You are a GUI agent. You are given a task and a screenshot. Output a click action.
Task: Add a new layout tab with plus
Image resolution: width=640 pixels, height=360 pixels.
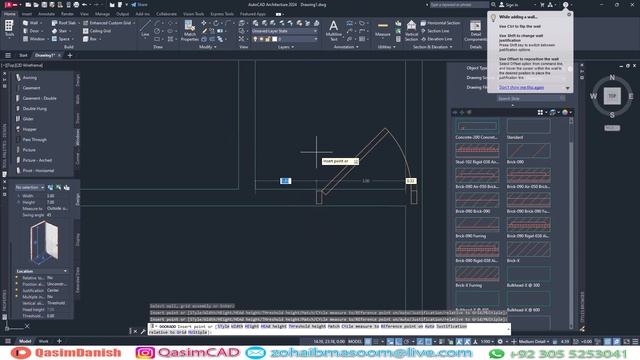pos(59,341)
